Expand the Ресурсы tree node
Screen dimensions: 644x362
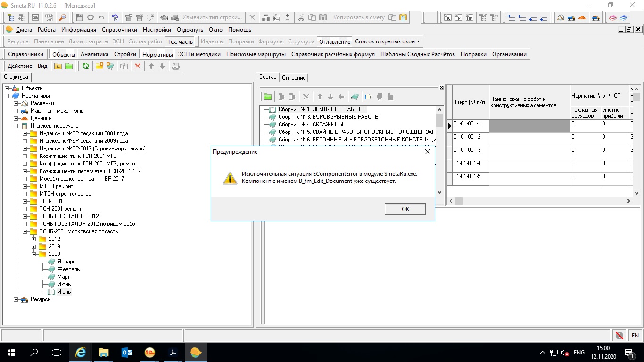pyautogui.click(x=16, y=299)
